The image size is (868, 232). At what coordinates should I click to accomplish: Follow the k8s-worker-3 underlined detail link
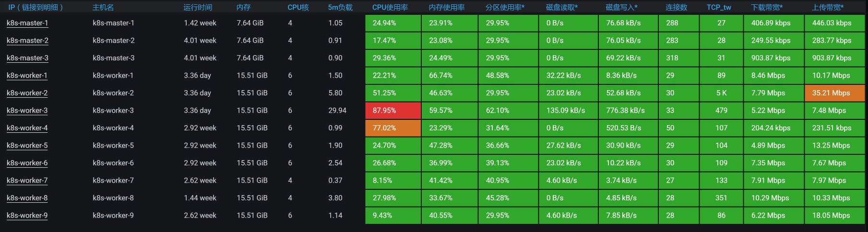pos(27,111)
